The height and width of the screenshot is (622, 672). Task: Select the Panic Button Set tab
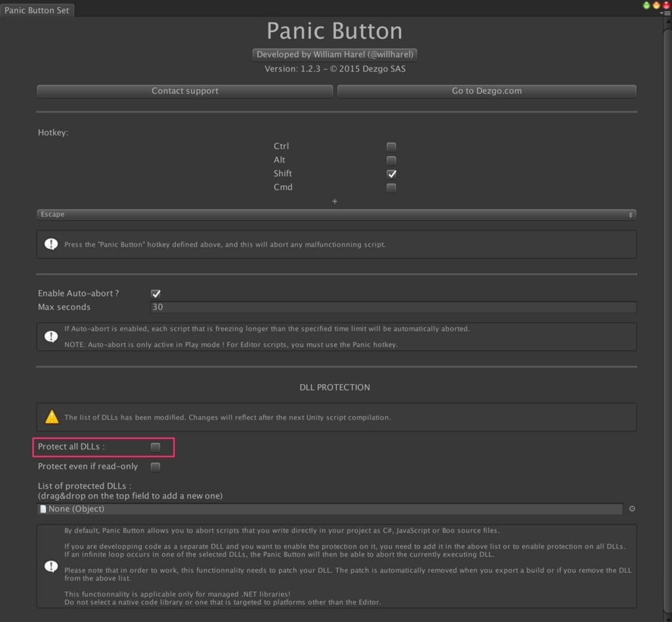click(x=37, y=10)
